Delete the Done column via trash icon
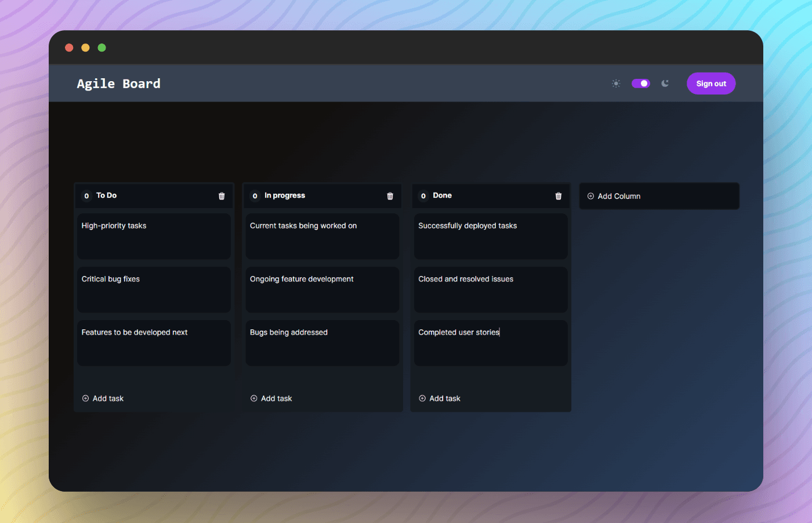 point(558,196)
